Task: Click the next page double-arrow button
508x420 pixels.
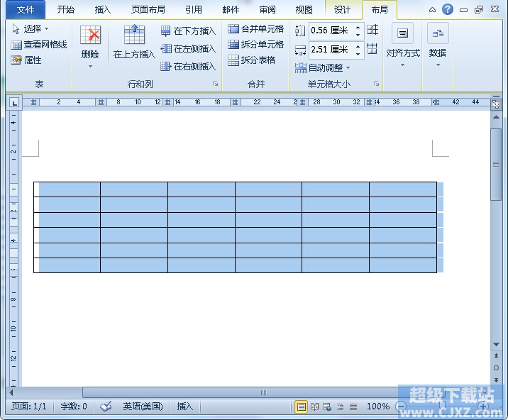Action: coord(496,380)
